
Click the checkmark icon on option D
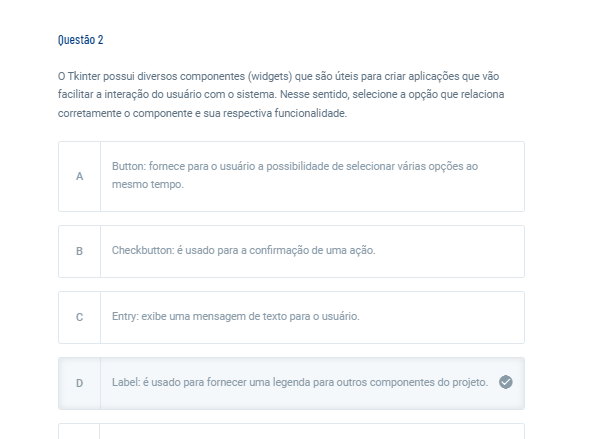point(505,382)
